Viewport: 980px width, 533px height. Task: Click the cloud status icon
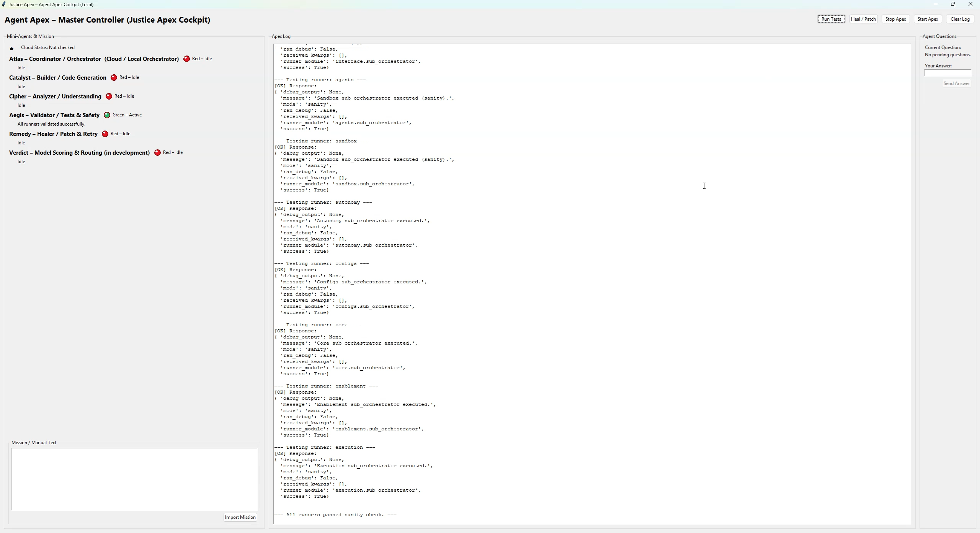pyautogui.click(x=11, y=48)
